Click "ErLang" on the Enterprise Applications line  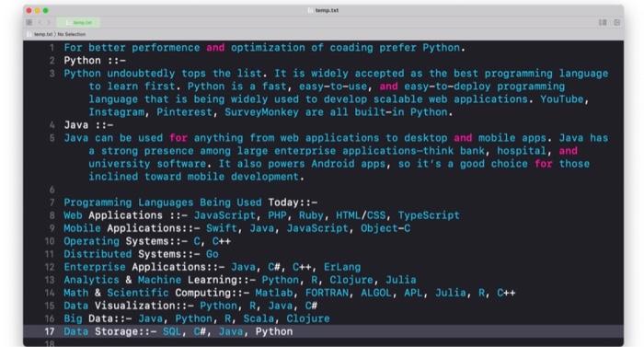pyautogui.click(x=342, y=267)
